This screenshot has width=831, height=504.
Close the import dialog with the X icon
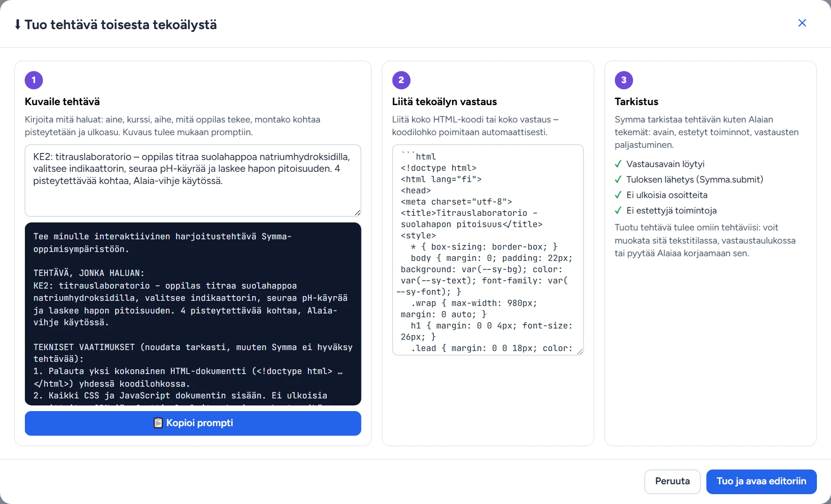(802, 23)
